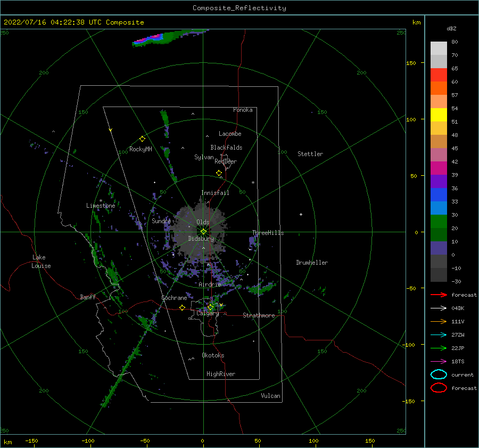
Task: Click the Lacombe label
Action: pyautogui.click(x=230, y=134)
